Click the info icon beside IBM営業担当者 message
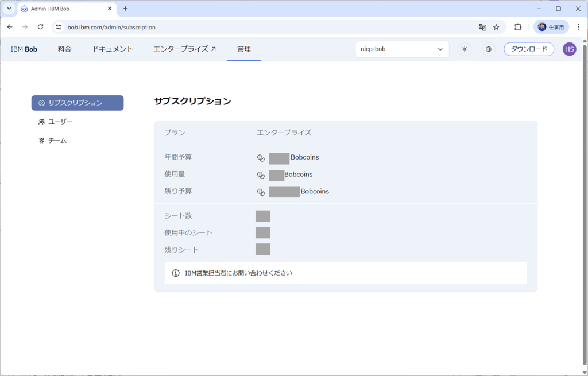This screenshot has width=588, height=376. [176, 273]
